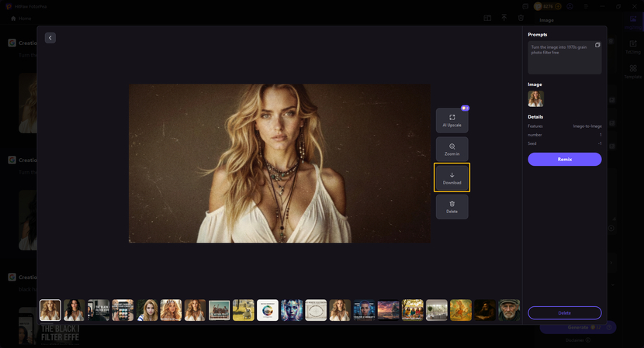644x348 pixels.
Task: Click the Home item in the top bar
Action: click(x=21, y=18)
